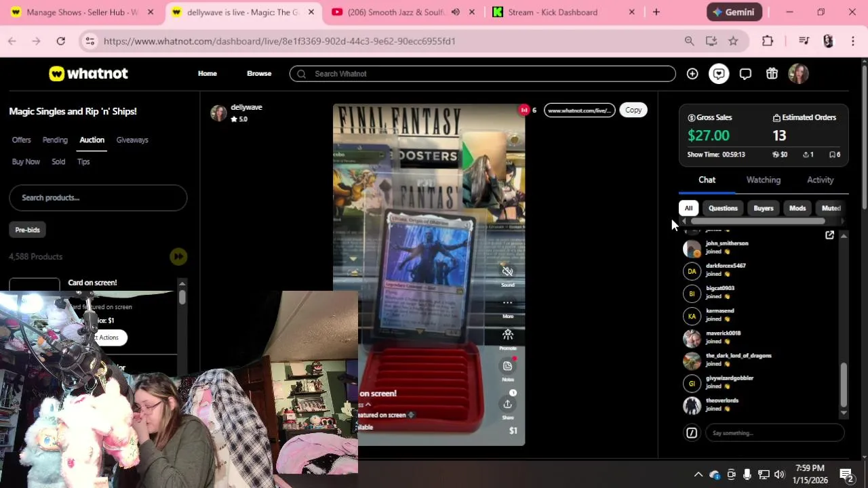Open the profile avatar in Whatnot header

pyautogui.click(x=798, y=74)
